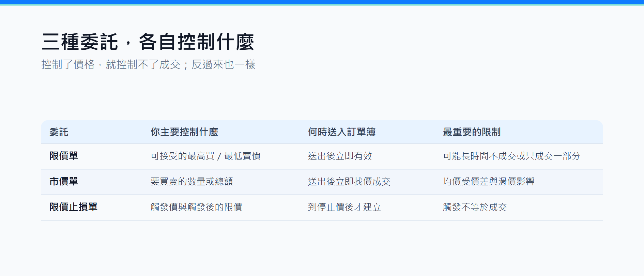Screen dimensions: 644x276
Task: Click the cell 可接受的最高買 / 最低賣價
Action: pyautogui.click(x=205, y=156)
